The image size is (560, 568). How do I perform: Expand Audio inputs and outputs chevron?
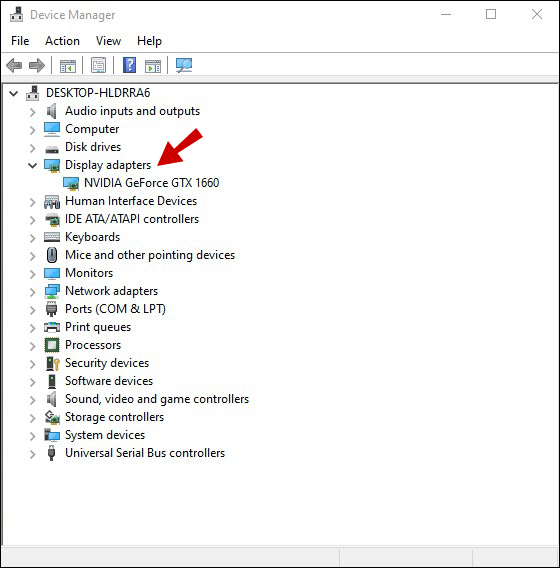pos(33,112)
